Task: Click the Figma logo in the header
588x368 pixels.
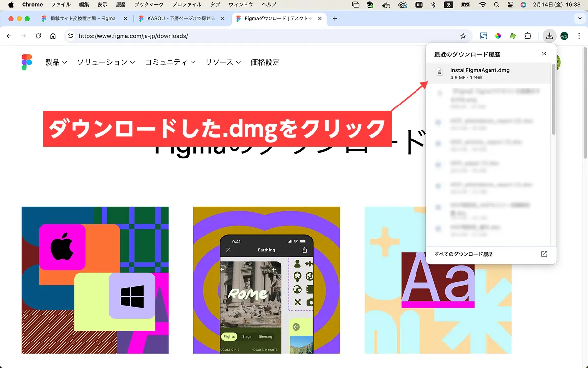Action: point(26,62)
